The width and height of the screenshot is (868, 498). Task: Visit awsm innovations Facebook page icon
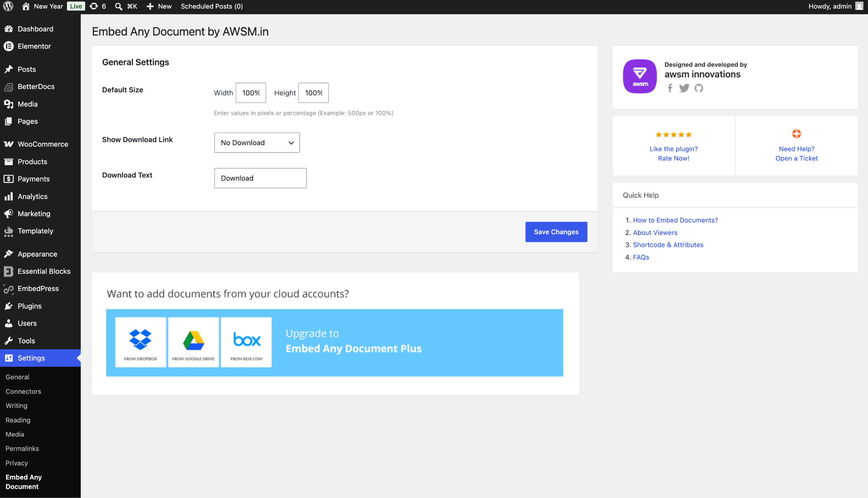670,88
